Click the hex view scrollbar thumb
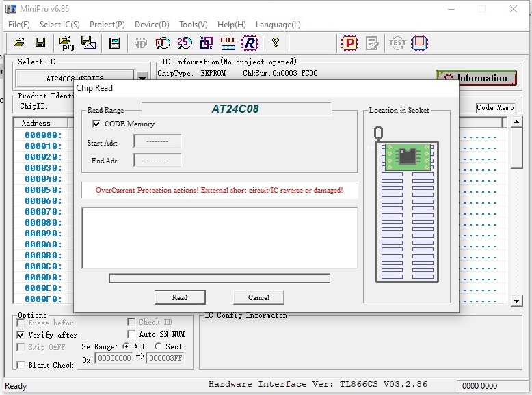Image resolution: width=532 pixels, height=395 pixels. pos(517,148)
